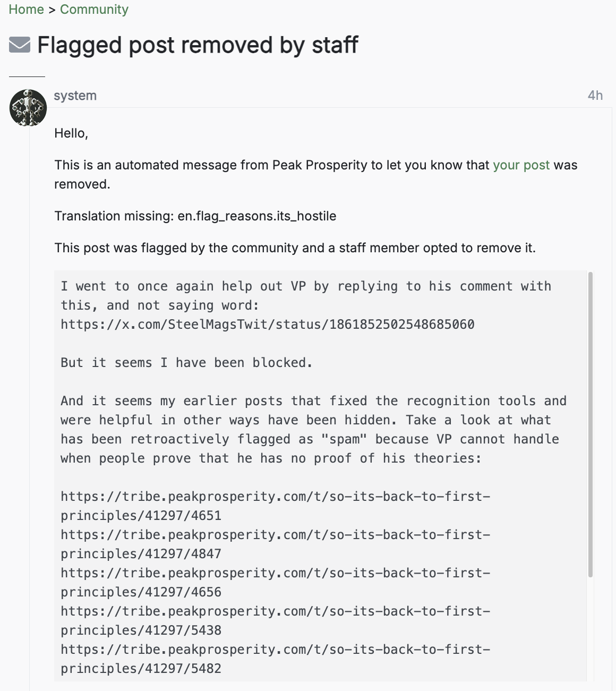Click the 'Translation missing' flag reason text
This screenshot has height=691, width=616.
195,216
